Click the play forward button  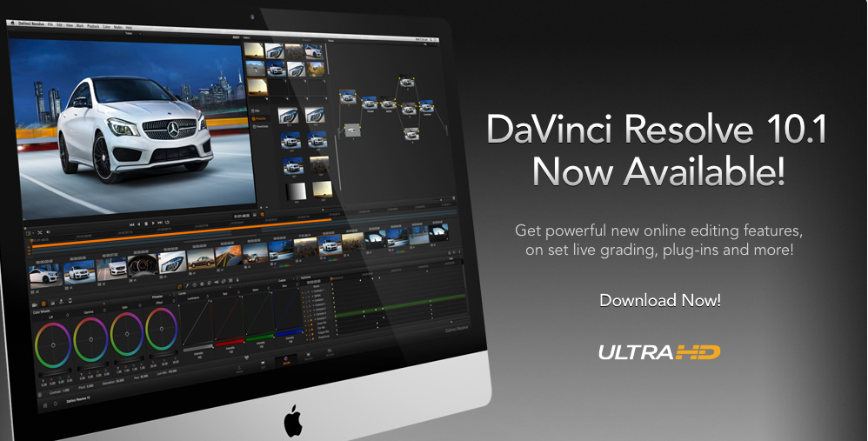tap(153, 223)
